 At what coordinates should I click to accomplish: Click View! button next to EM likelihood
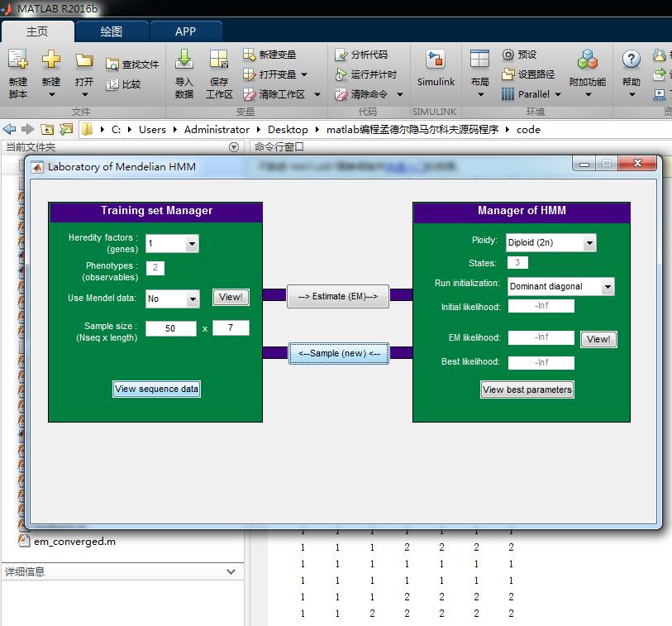click(598, 339)
